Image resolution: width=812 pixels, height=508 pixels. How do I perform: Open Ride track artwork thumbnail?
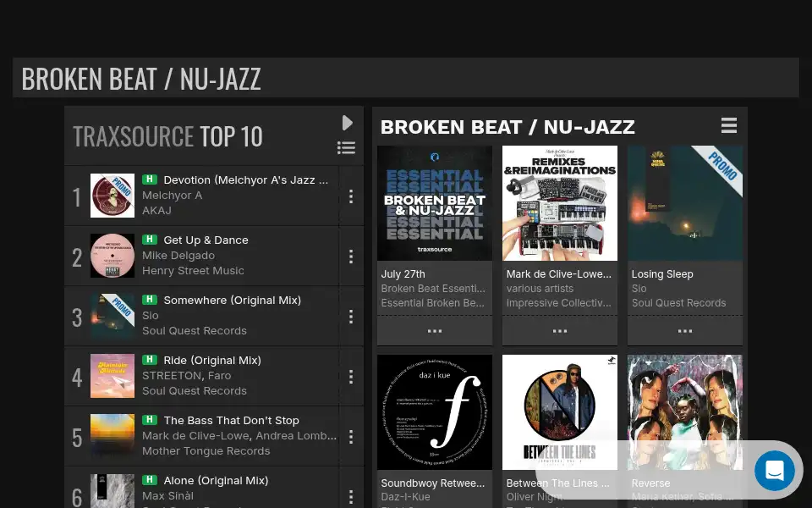pos(112,376)
